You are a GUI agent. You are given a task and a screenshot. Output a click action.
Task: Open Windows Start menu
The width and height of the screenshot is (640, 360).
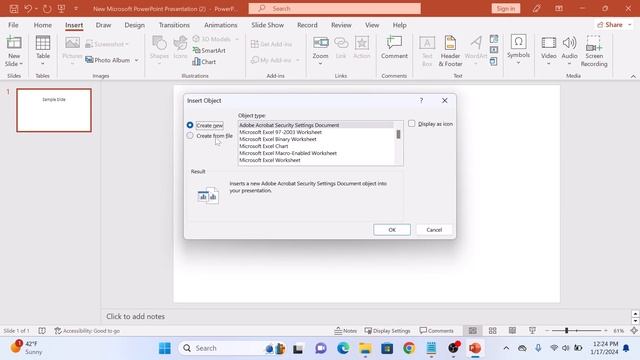[165, 348]
